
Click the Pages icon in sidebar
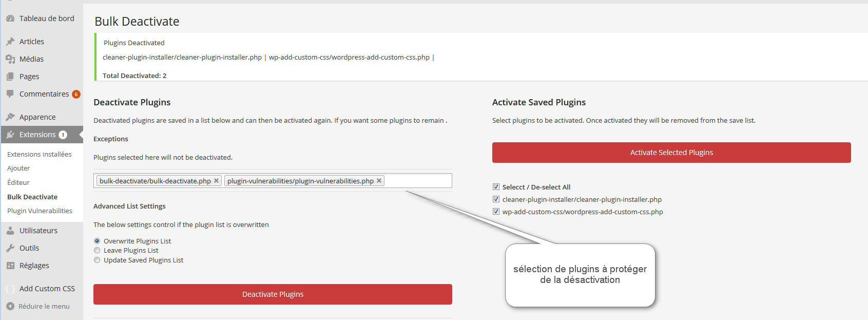[x=10, y=77]
